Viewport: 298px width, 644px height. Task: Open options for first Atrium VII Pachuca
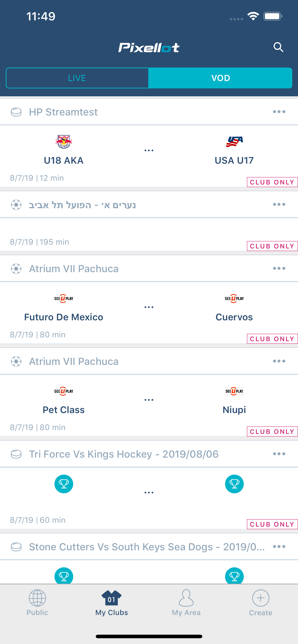click(x=279, y=269)
